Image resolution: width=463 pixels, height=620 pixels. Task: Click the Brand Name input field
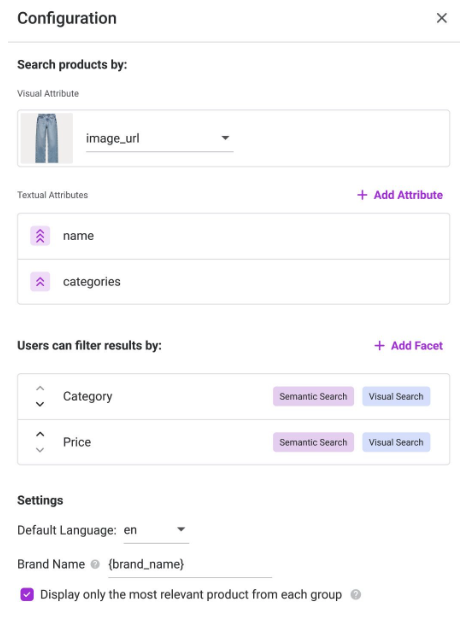click(x=190, y=565)
